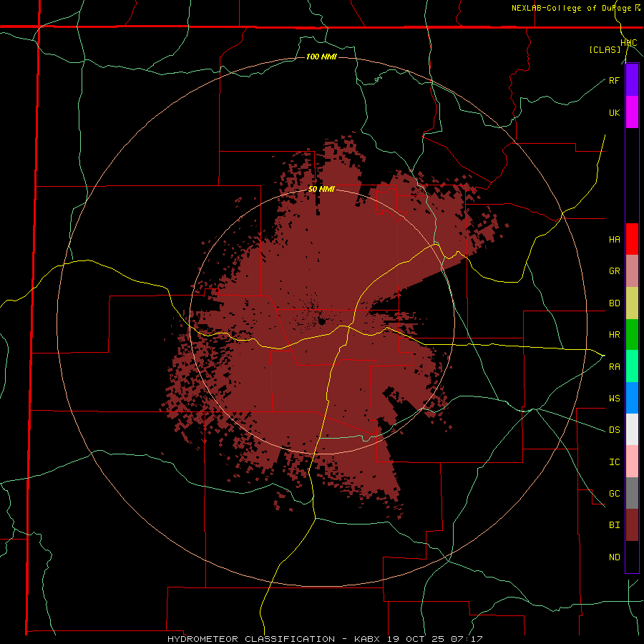Click the 100 NMI range ring label
The height and width of the screenshot is (644, 644).
tap(321, 57)
